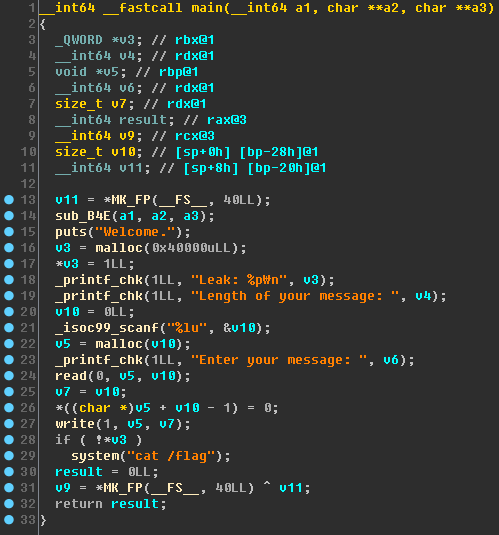Viewport: 499px width, 535px height.
Task: Toggle breakpoint dot on line 21
Action: [x=9, y=328]
